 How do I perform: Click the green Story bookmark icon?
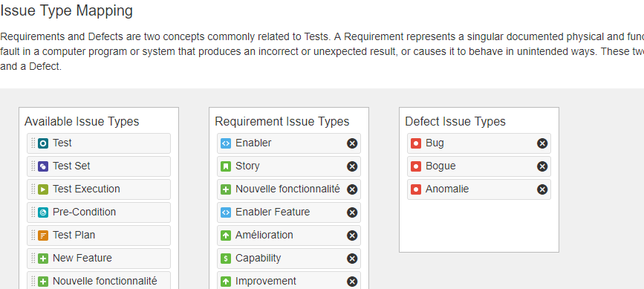[x=226, y=166]
